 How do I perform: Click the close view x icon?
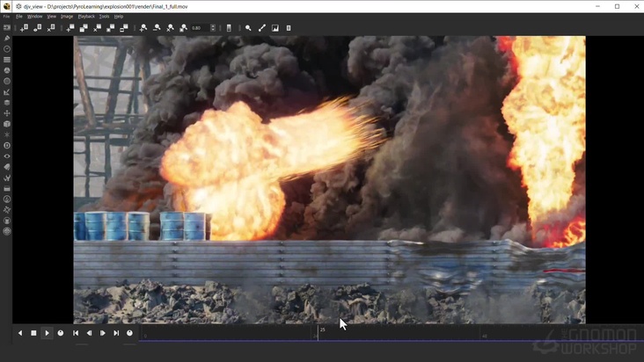97,28
